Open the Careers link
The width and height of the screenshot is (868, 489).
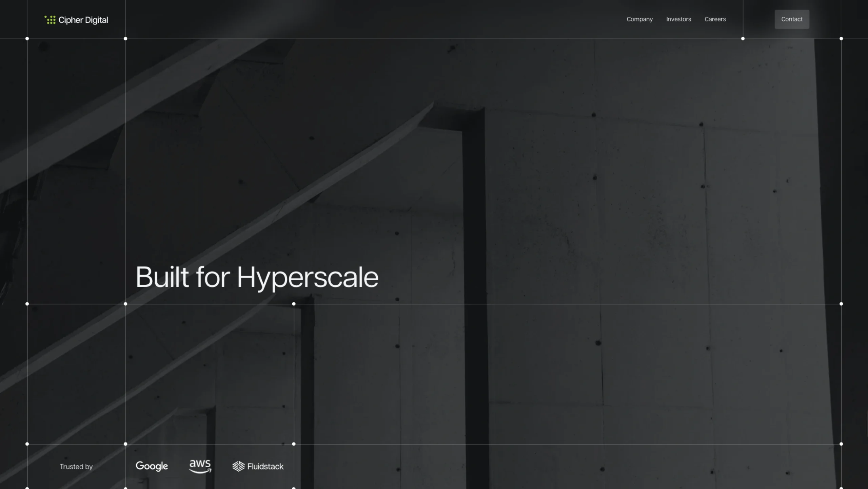715,19
